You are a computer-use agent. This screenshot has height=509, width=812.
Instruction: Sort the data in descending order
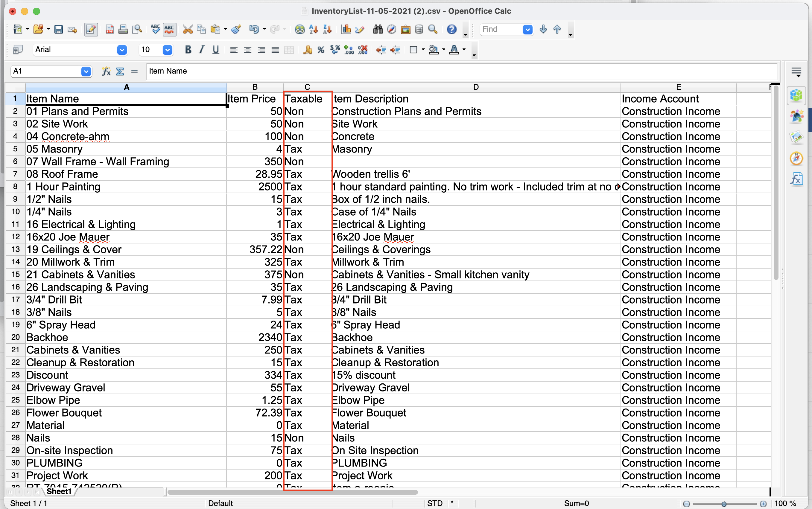tap(327, 30)
